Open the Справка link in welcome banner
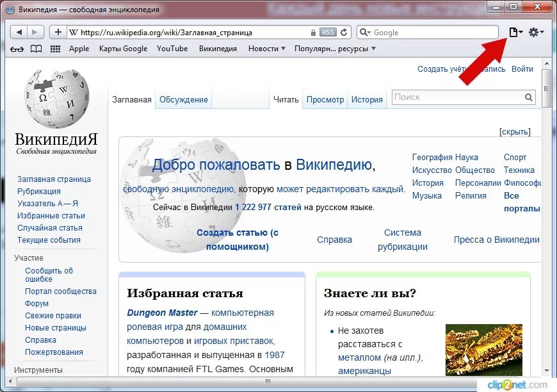Screen dimensions: 557x392 point(334,240)
